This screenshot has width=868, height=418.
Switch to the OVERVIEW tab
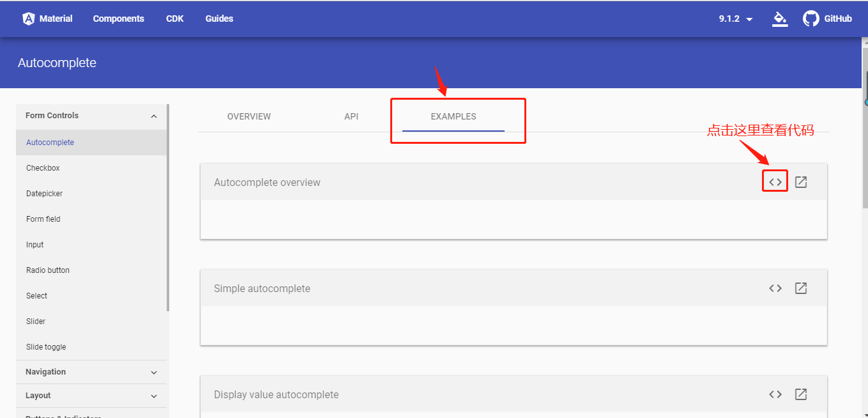tap(249, 116)
